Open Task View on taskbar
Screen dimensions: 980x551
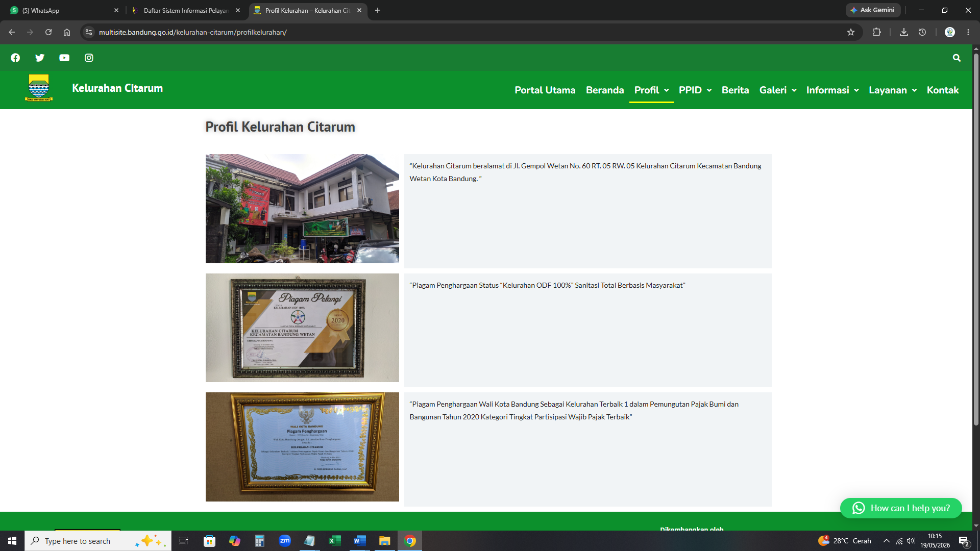click(x=184, y=541)
